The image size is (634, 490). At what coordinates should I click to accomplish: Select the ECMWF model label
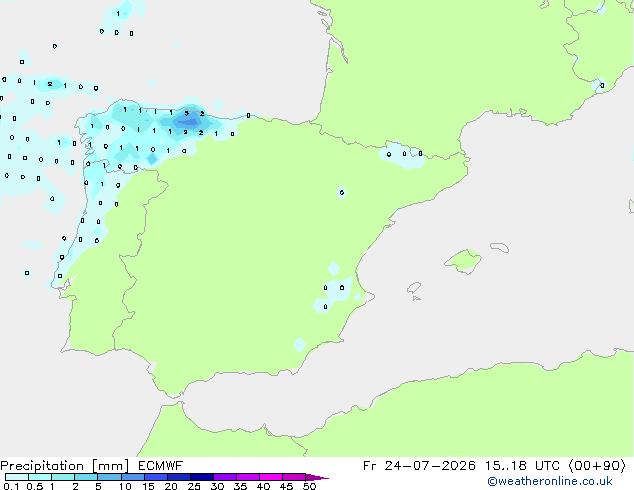[161, 466]
